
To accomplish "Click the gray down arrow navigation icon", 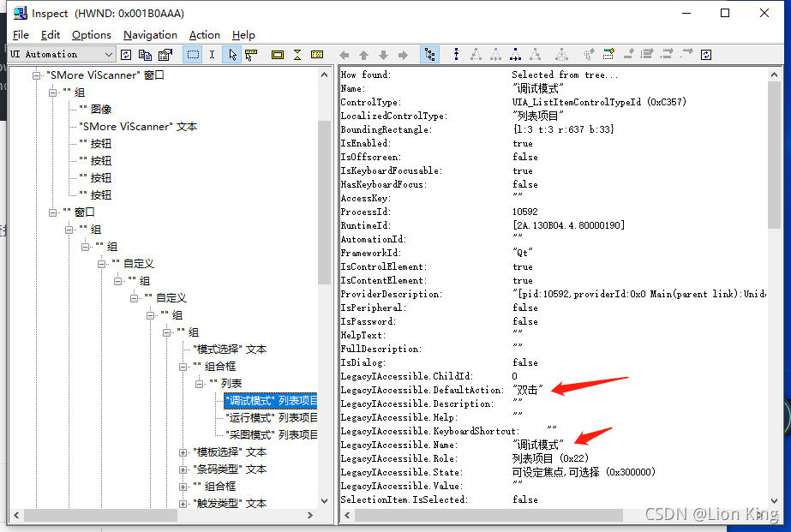I will pos(383,55).
